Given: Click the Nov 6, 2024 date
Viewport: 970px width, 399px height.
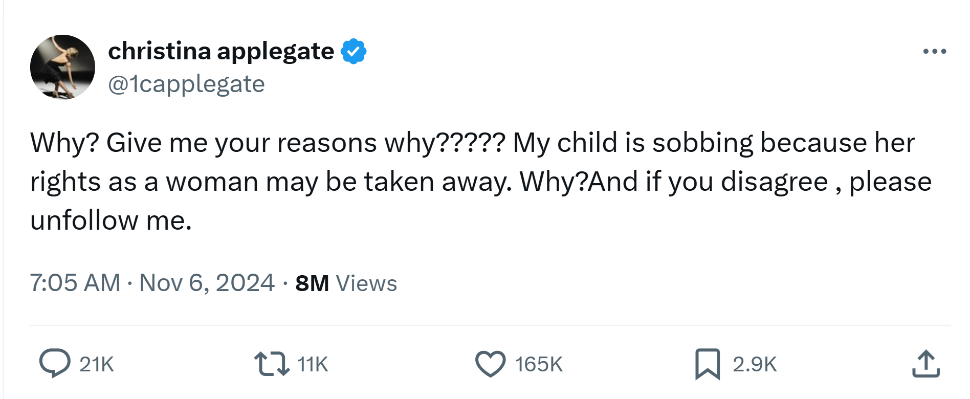Looking at the screenshot, I should click(207, 283).
